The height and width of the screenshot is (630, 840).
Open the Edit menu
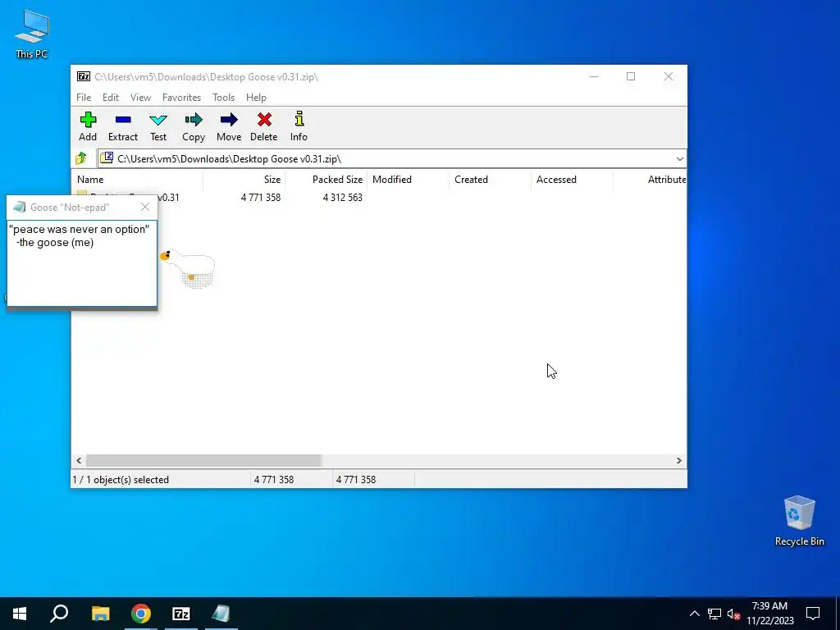pyautogui.click(x=111, y=98)
